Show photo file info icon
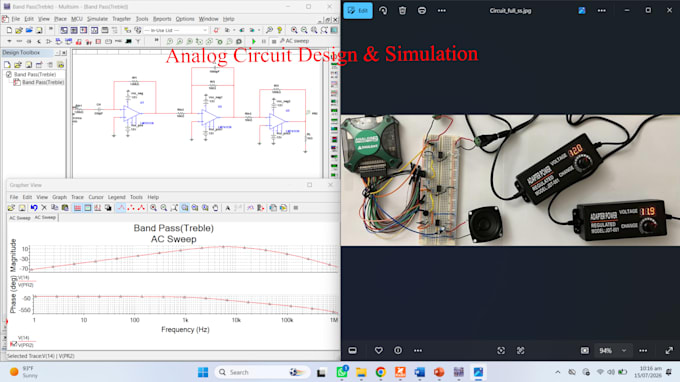Image resolution: width=680 pixels, height=382 pixels. (x=398, y=350)
